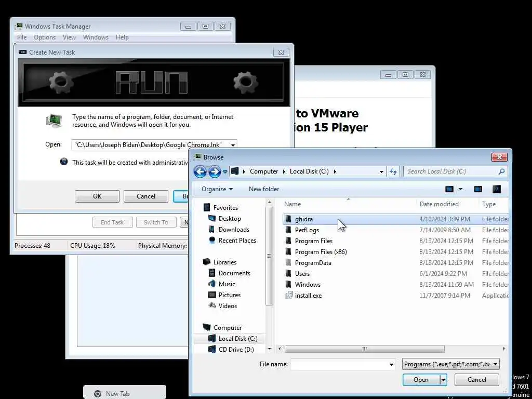Viewport: 532px width, 399px height.
Task: Select the PerfLogs folder icon
Action: point(288,230)
